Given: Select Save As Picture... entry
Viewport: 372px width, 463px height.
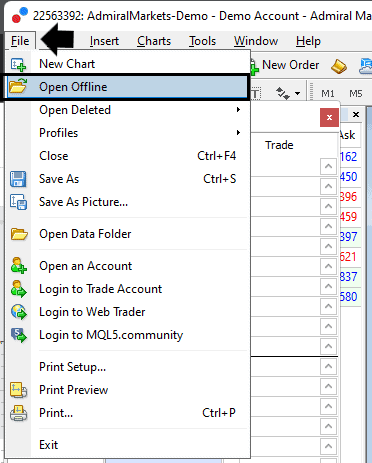Looking at the screenshot, I should coord(127,202).
